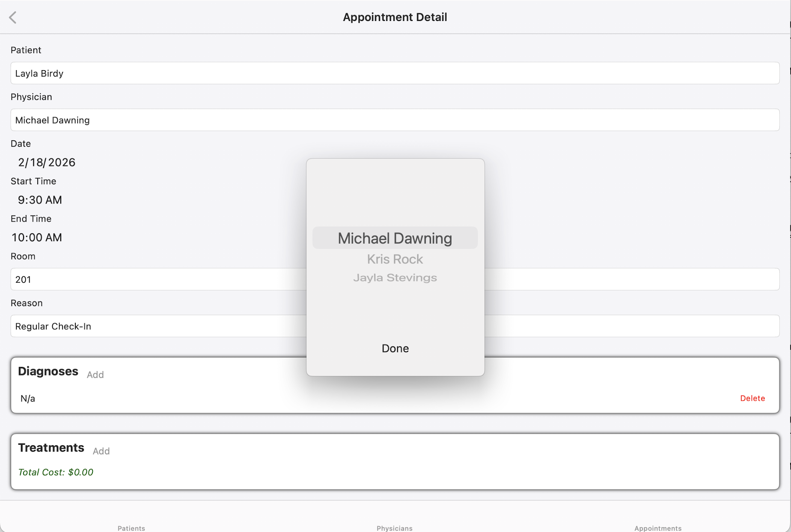Select Jayla Stevings in the physician picker

click(x=395, y=278)
